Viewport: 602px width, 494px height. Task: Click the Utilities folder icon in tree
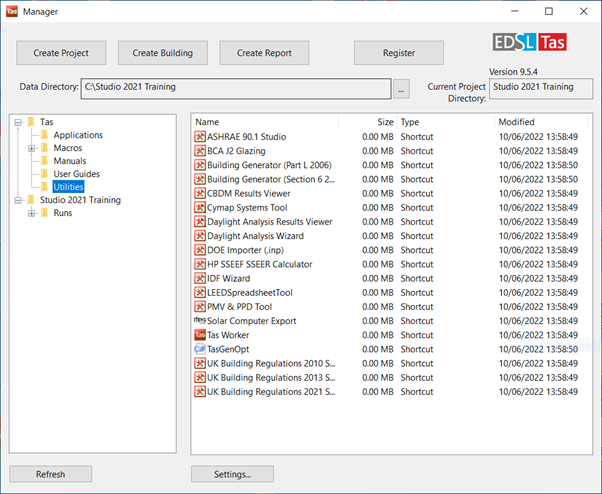pyautogui.click(x=45, y=187)
